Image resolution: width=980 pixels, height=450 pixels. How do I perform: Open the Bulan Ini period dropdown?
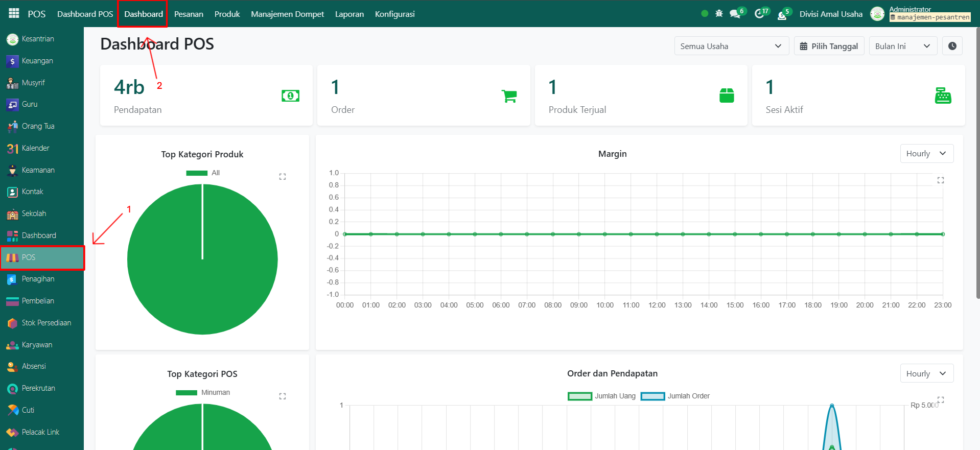[902, 46]
